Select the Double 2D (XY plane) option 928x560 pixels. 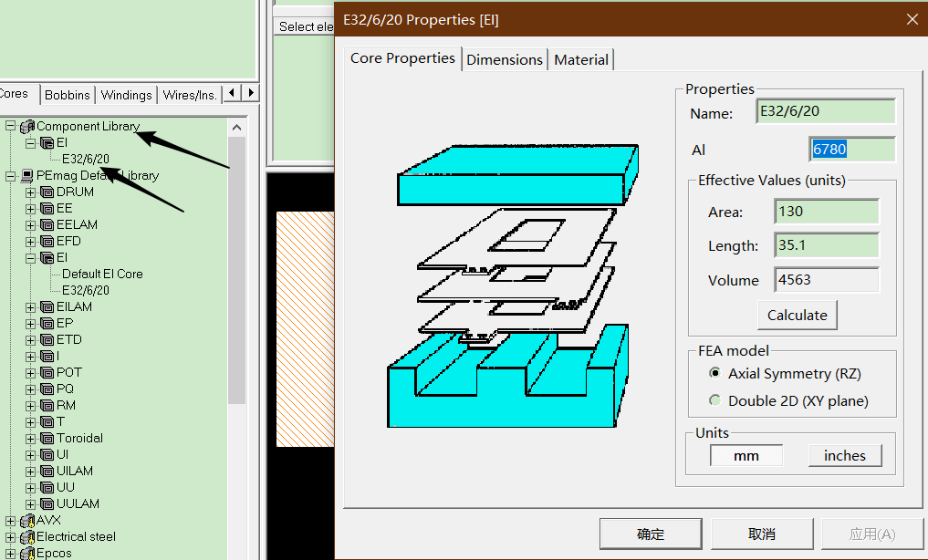pos(716,400)
